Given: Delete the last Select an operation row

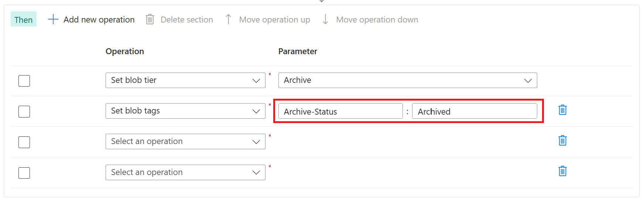Looking at the screenshot, I should (562, 171).
